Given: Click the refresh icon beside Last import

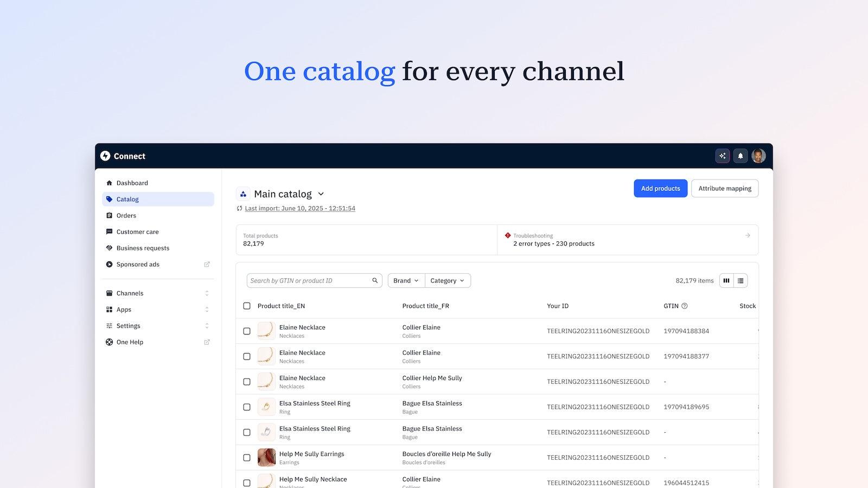Looking at the screenshot, I should coord(239,208).
